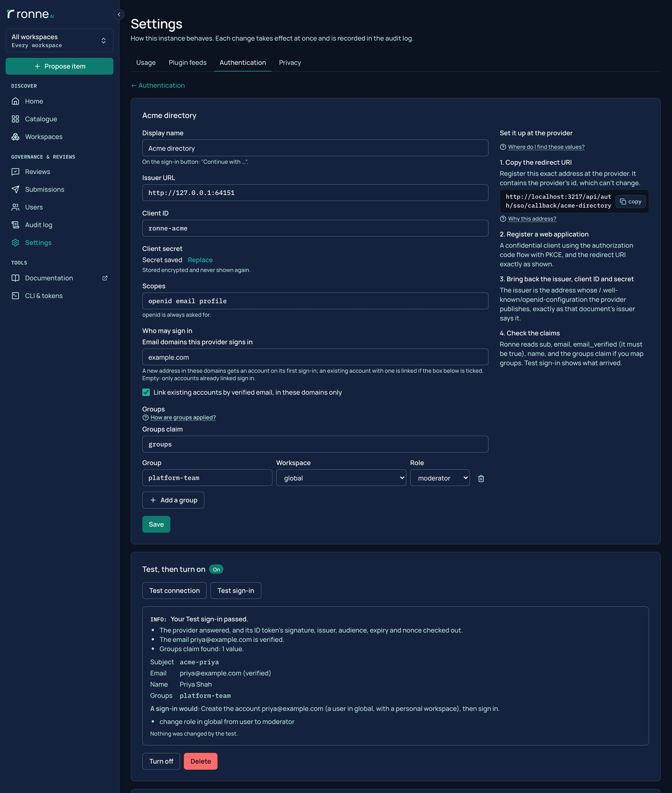
Task: Click the CLI & tokens terminal icon
Action: [15, 296]
